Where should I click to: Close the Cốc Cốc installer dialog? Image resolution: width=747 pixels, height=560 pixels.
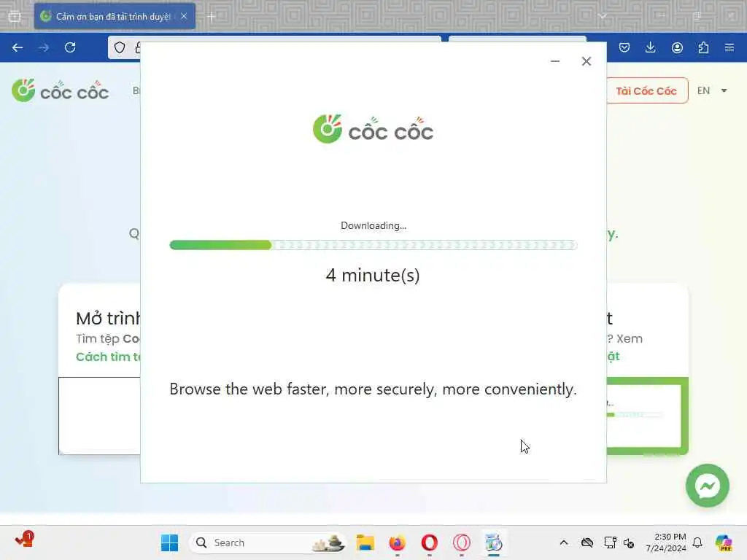pyautogui.click(x=587, y=61)
